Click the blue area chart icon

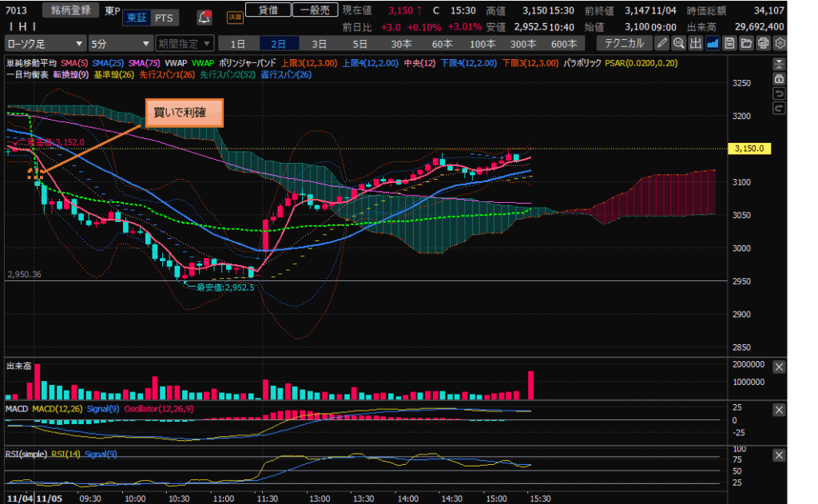coord(713,43)
